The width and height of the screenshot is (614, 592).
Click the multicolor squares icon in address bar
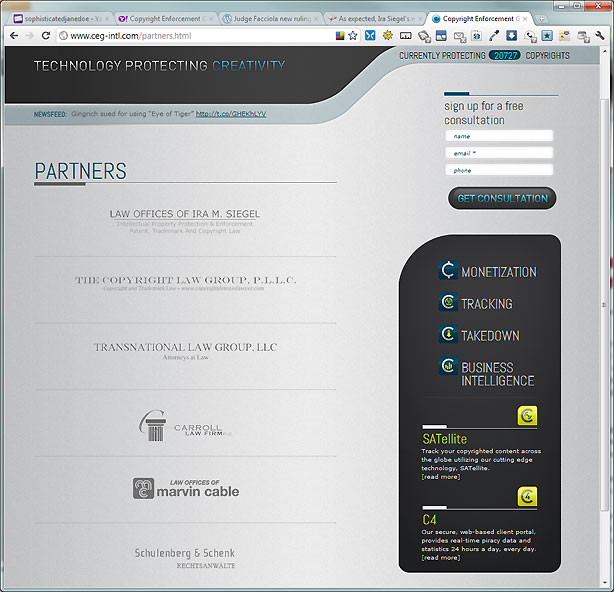(340, 36)
